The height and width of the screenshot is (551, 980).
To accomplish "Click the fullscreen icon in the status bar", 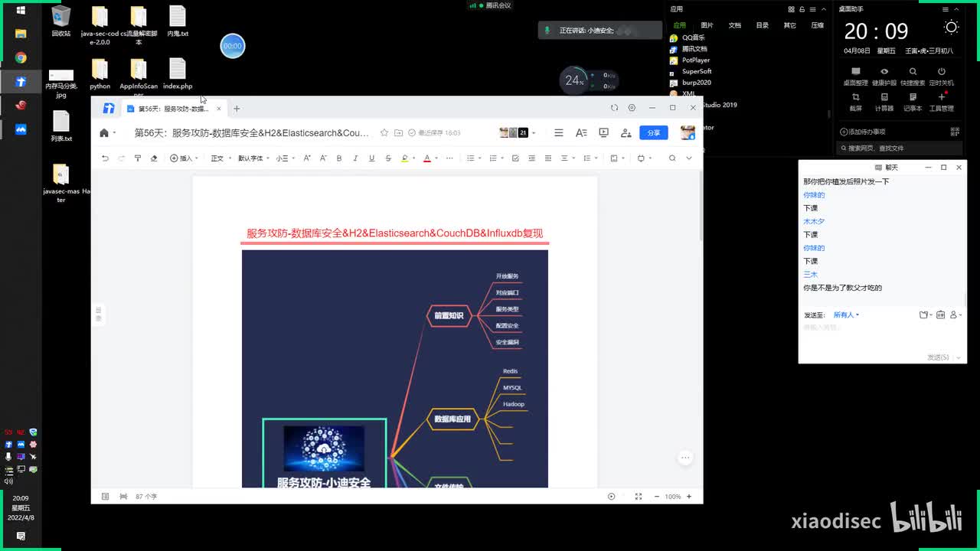I will coord(639,497).
